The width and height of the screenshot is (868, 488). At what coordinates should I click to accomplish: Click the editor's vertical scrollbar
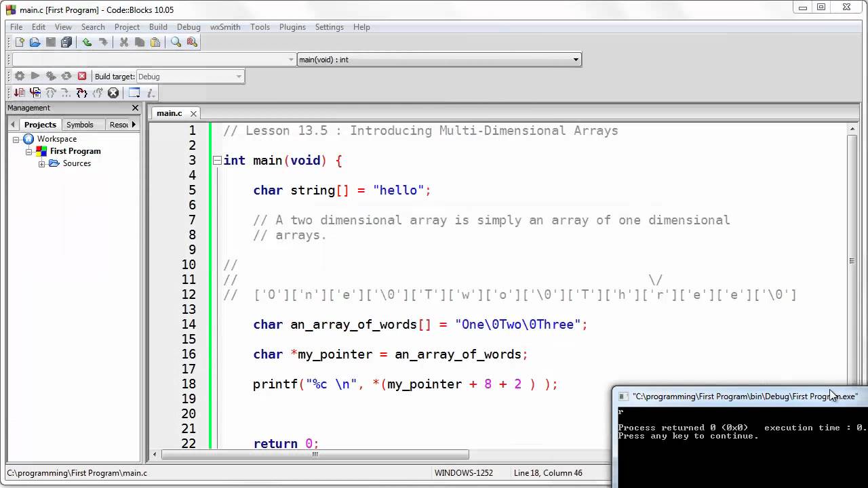(852, 261)
